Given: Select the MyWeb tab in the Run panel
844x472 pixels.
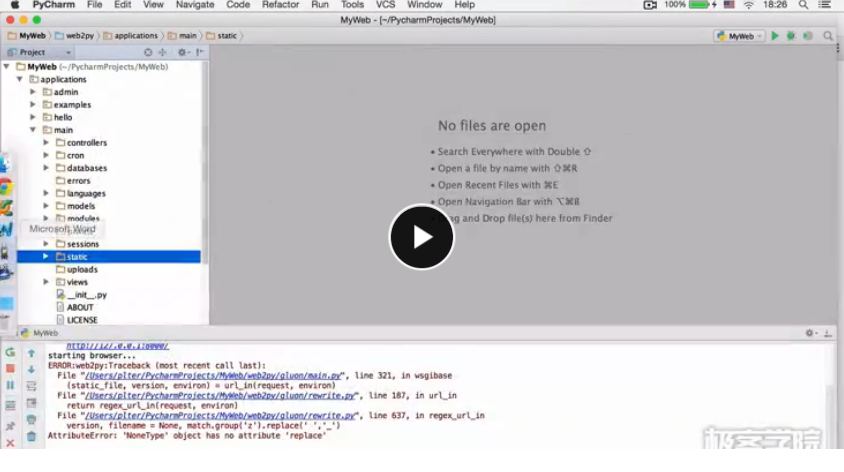Looking at the screenshot, I should [39, 333].
